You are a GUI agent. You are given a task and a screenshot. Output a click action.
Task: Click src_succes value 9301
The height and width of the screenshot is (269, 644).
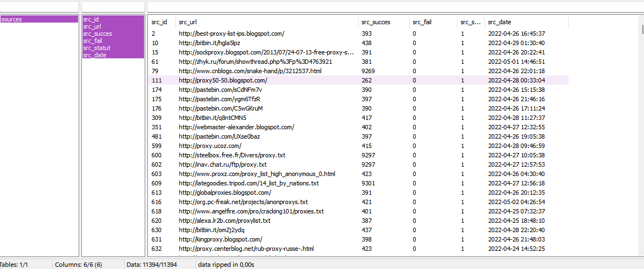[x=368, y=183]
